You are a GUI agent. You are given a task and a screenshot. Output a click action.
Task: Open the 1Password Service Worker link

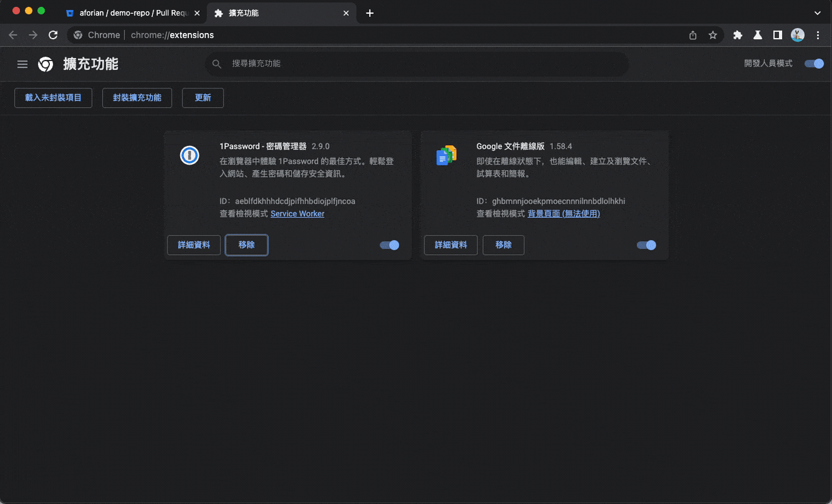(x=297, y=214)
